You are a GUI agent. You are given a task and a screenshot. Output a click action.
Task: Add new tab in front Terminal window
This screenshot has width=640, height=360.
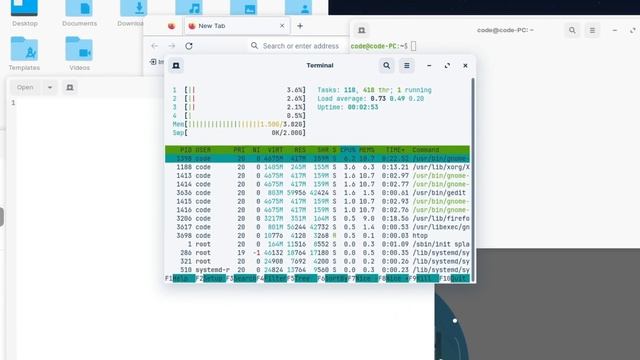click(x=176, y=65)
